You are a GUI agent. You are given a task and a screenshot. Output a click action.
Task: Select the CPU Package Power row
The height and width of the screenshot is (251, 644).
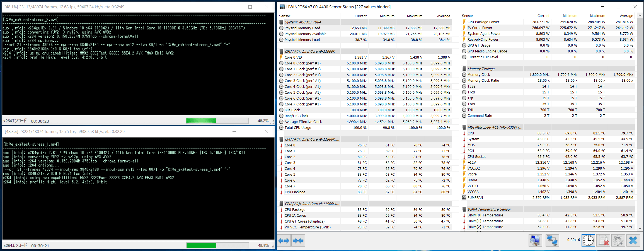[x=548, y=22]
